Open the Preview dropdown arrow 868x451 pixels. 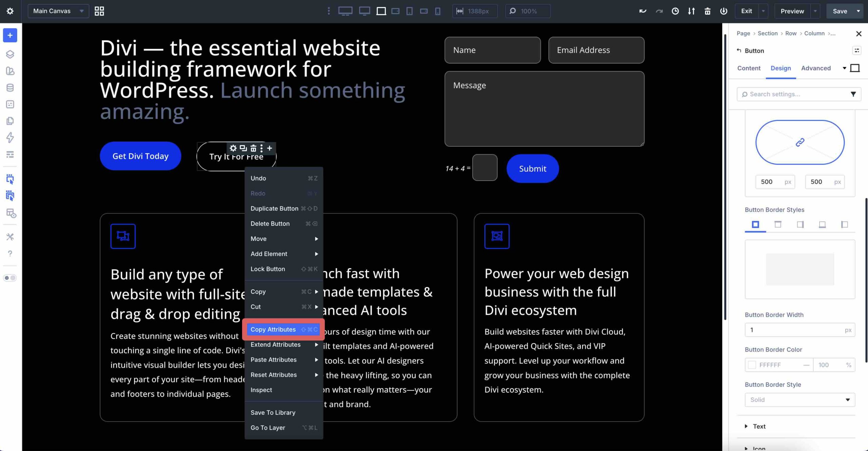[815, 11]
